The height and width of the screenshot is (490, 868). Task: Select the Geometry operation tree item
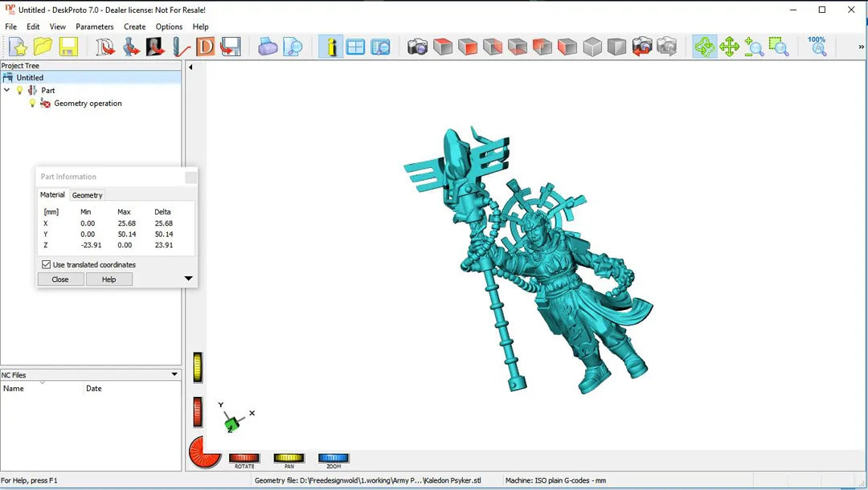coord(88,104)
